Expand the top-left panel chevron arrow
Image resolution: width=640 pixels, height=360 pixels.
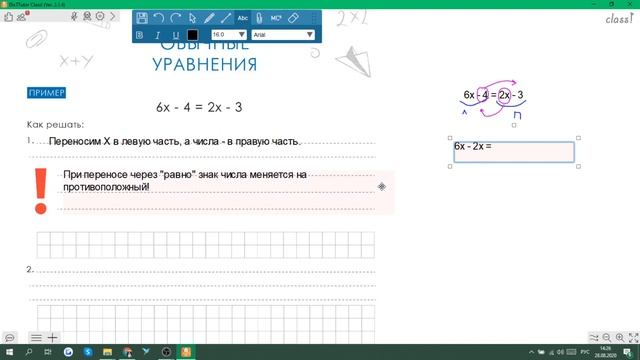(113, 16)
